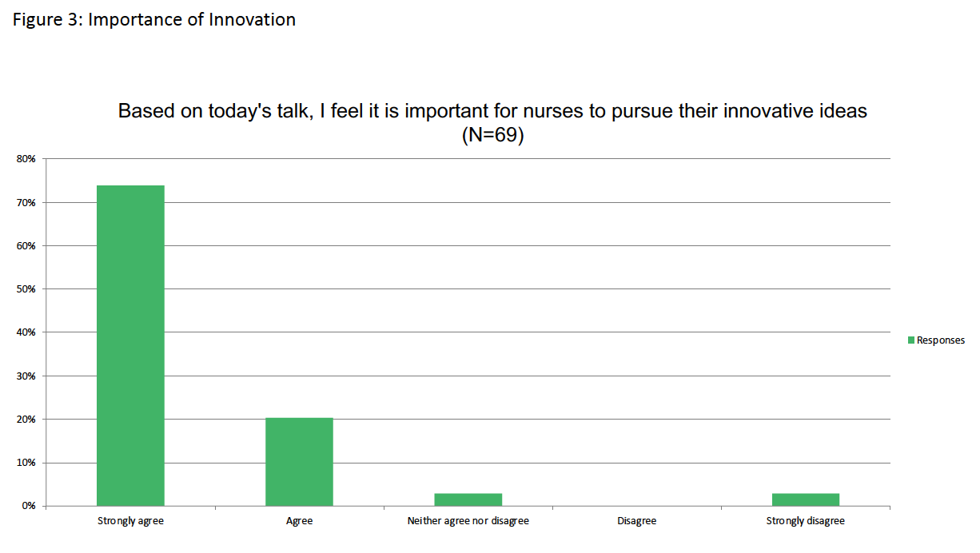Select the Neither agree nor disagree label
980x553 pixels.
click(x=468, y=521)
